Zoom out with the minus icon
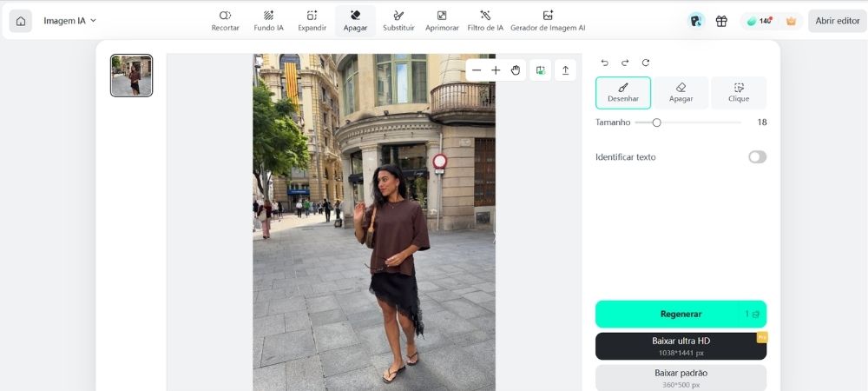868x391 pixels. (x=477, y=70)
